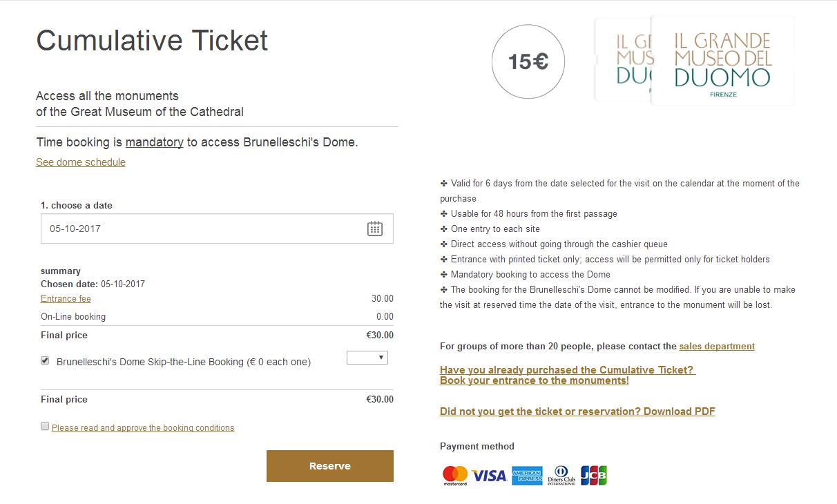This screenshot has width=837, height=504.
Task: Click Il Grande Museo del Duomo logo
Action: [722, 62]
